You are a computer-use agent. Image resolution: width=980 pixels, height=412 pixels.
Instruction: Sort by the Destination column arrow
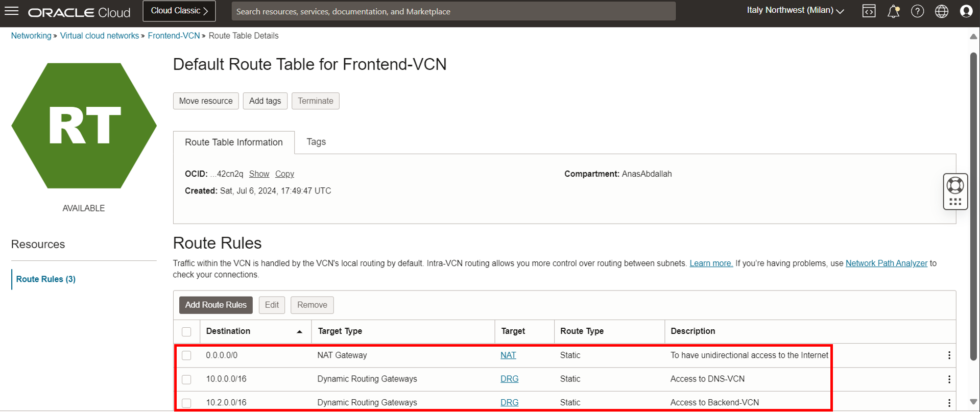[300, 332]
